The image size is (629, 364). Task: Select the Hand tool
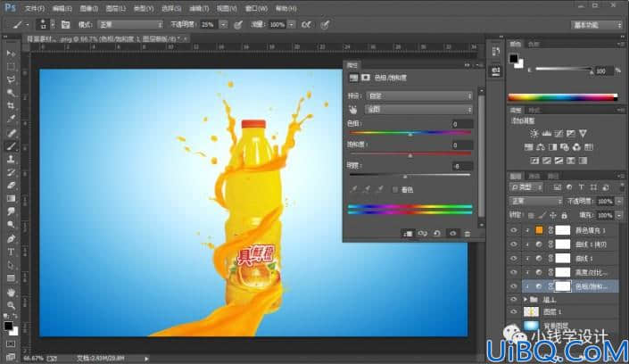point(11,292)
